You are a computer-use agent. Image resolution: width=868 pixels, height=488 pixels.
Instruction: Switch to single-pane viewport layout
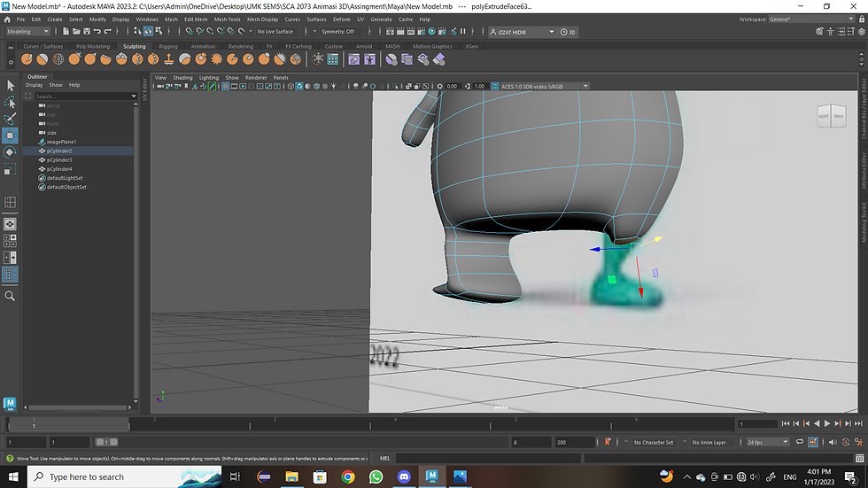[10, 224]
